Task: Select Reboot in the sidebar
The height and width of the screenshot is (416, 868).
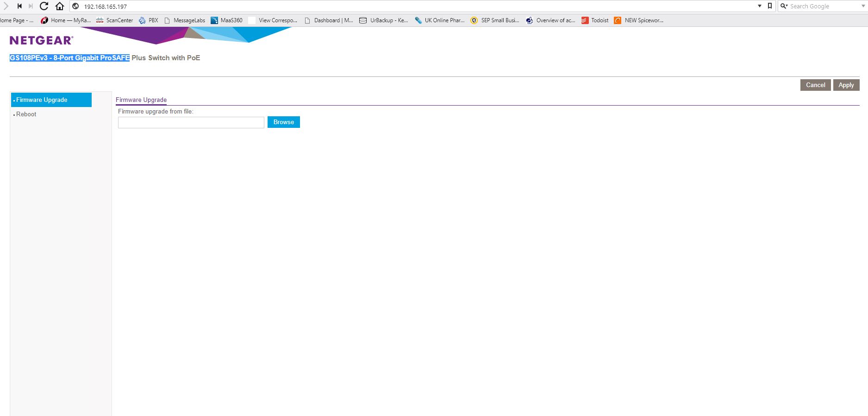Action: pos(26,114)
